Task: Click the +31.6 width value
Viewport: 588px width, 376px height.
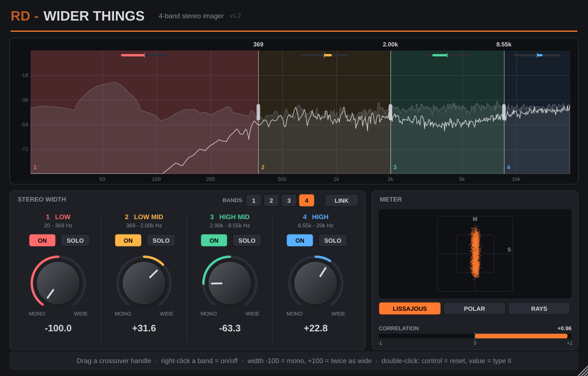Action: (144, 328)
